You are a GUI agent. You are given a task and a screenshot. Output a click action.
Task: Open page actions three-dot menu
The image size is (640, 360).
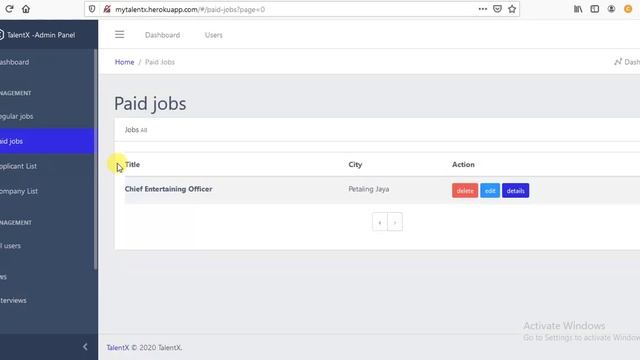tap(482, 9)
